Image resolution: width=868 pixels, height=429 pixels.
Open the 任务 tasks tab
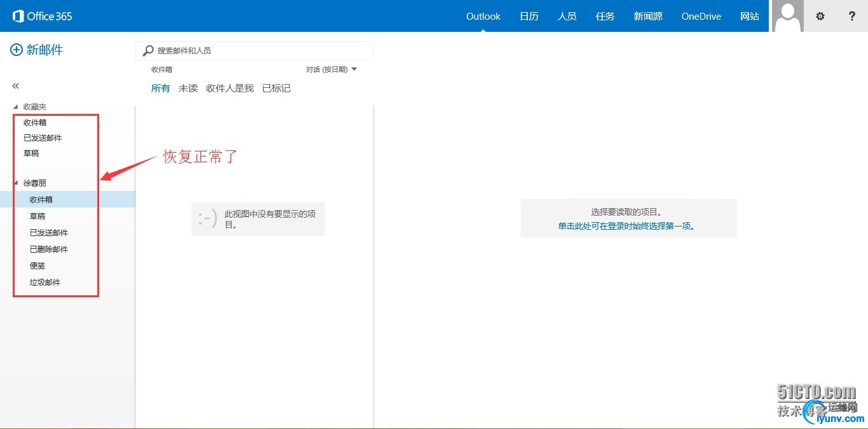(605, 17)
